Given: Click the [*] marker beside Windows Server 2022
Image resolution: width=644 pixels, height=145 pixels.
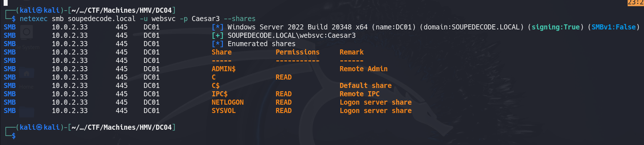Looking at the screenshot, I should pyautogui.click(x=217, y=27).
